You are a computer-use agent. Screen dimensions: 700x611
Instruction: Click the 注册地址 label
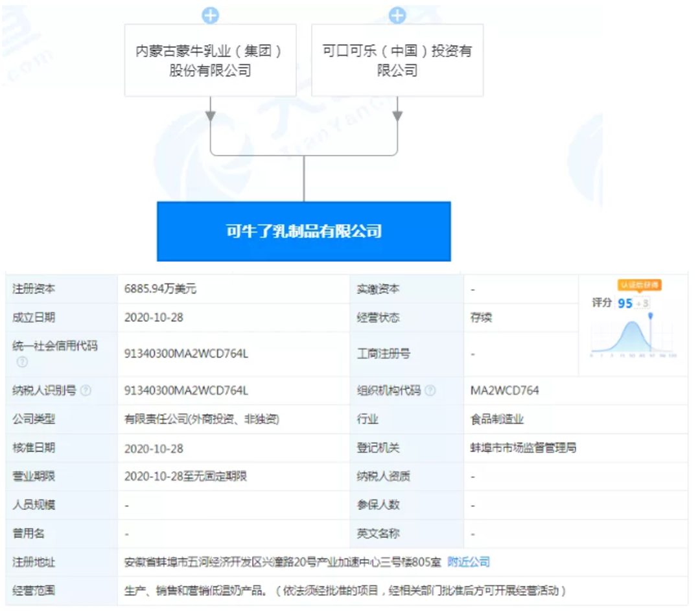(x=34, y=562)
